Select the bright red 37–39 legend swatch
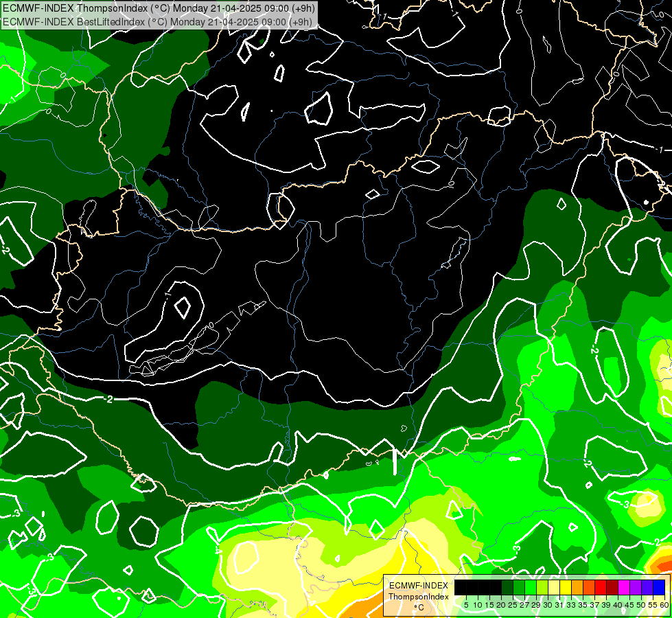 tap(601, 587)
